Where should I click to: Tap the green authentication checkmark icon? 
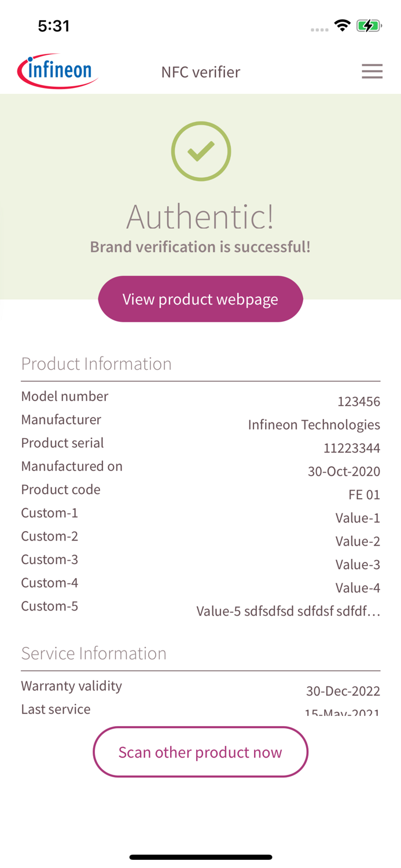(201, 151)
